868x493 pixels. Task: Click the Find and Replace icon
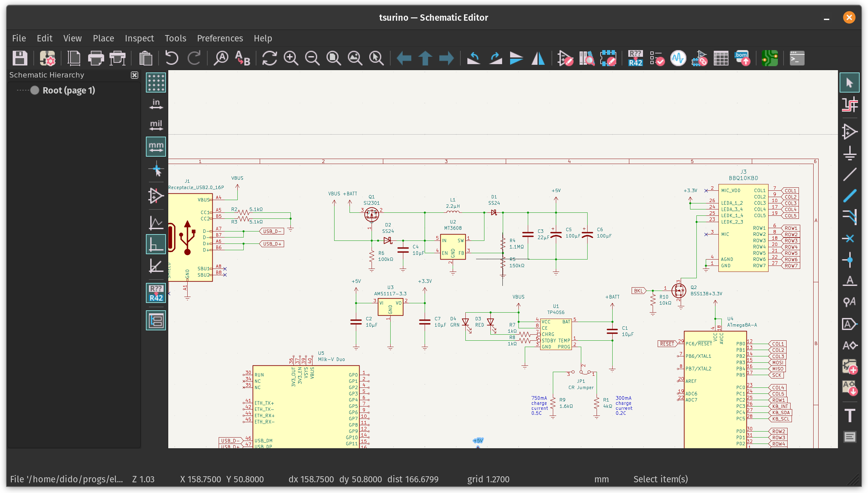click(242, 58)
